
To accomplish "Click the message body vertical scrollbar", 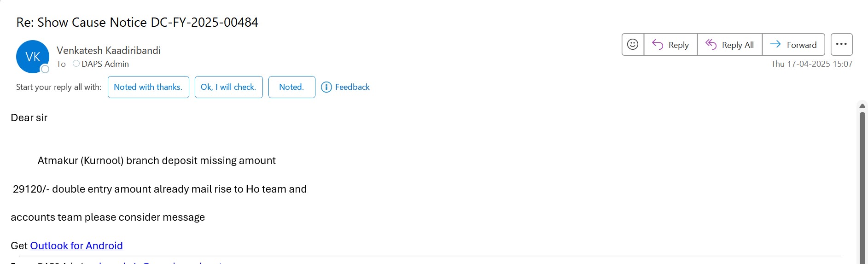I will tap(862, 184).
